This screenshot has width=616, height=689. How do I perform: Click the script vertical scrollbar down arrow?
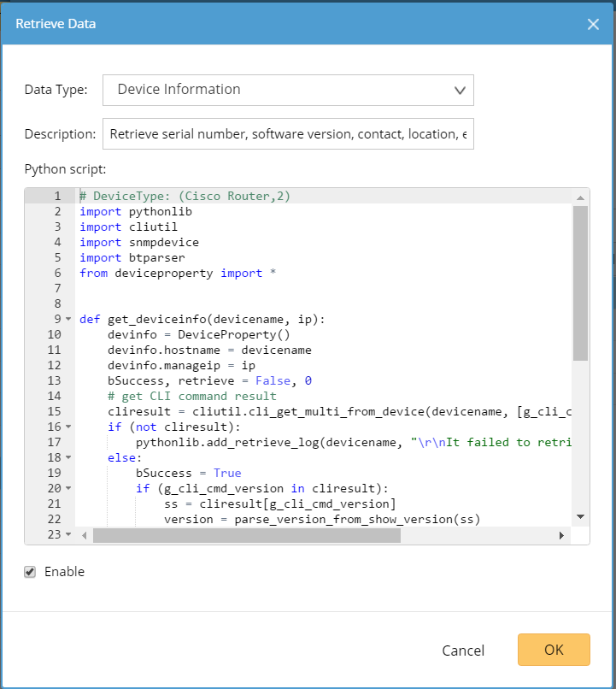(x=580, y=516)
